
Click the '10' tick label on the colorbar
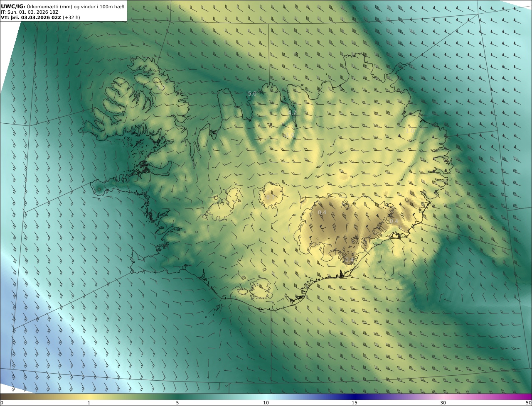click(266, 403)
